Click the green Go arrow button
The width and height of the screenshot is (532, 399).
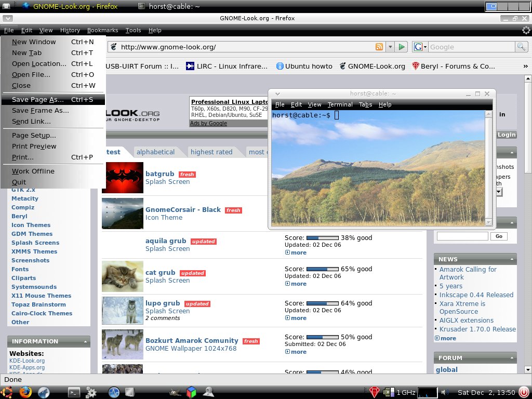click(x=402, y=47)
